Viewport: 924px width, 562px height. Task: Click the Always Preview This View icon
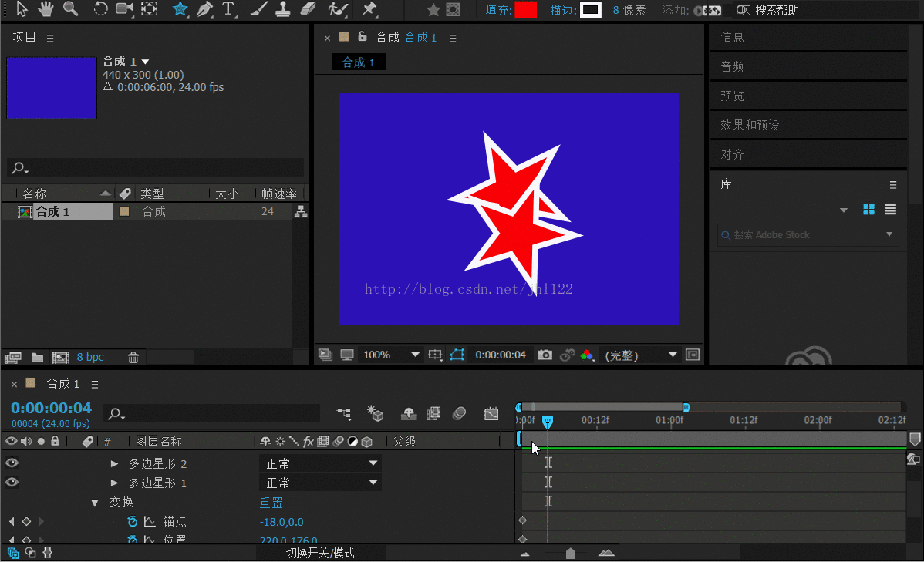pyautogui.click(x=325, y=355)
